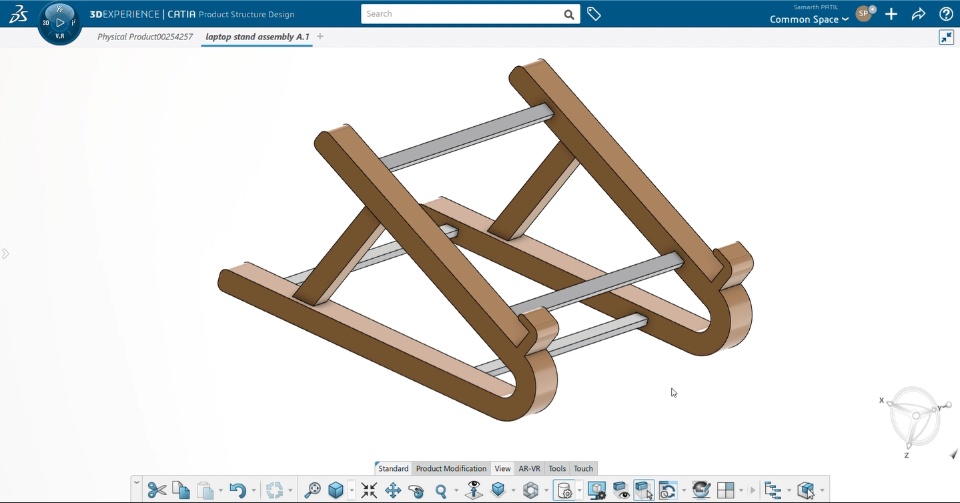Click the Copy icon in toolbar
960x503 pixels.
pyautogui.click(x=181, y=490)
